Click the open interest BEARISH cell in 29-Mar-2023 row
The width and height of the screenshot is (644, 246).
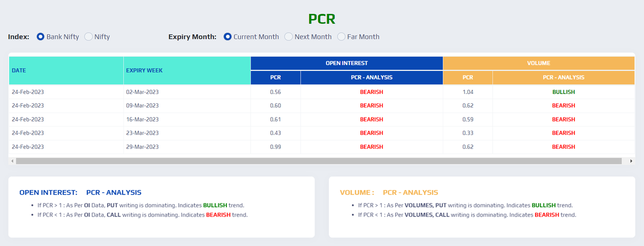click(371, 147)
